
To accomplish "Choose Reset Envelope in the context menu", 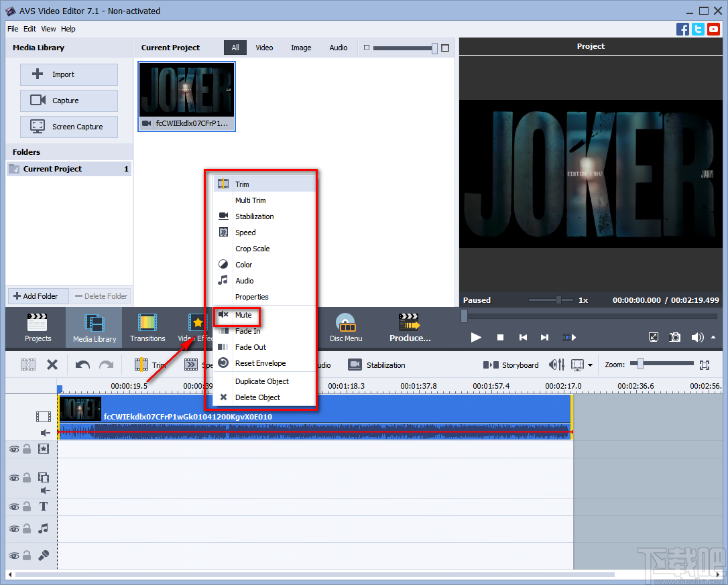I will (x=265, y=363).
